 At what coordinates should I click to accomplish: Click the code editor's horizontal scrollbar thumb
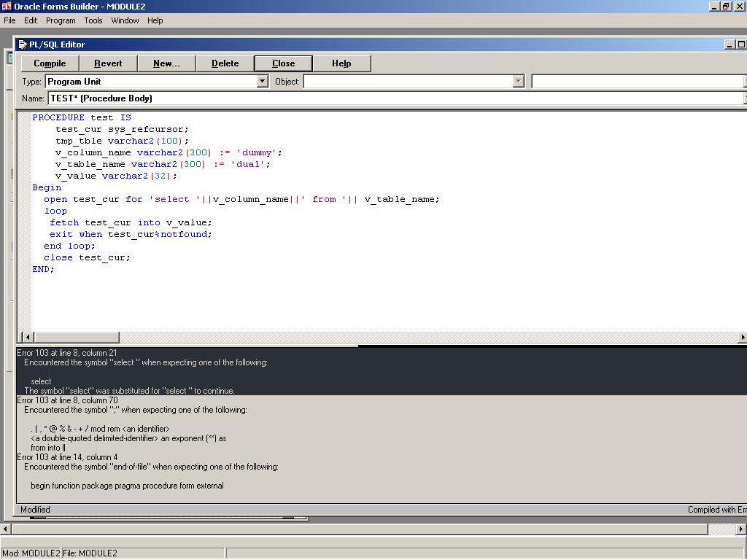(x=76, y=338)
